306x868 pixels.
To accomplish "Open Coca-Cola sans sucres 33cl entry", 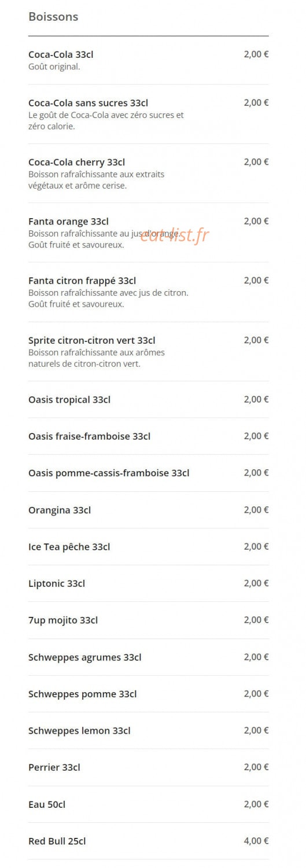I will coord(148,114).
